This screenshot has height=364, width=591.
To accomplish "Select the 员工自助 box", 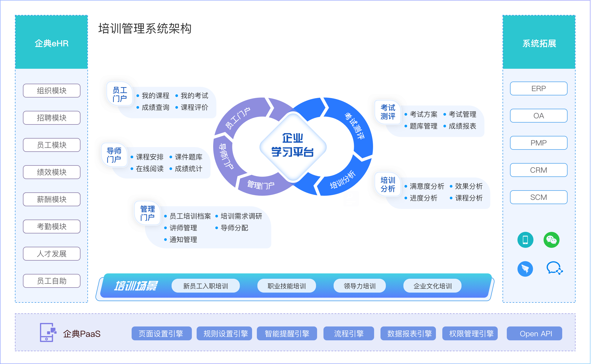I will click(52, 281).
